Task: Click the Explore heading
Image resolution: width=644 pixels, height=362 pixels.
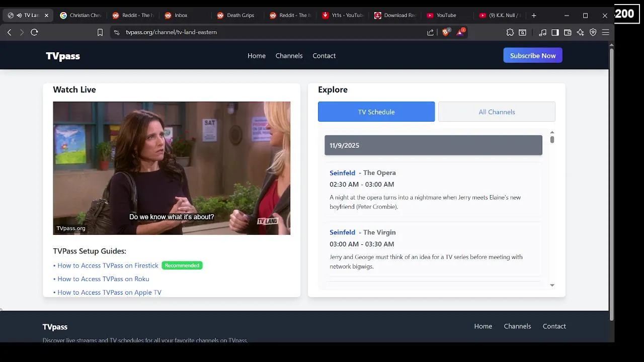Action: pos(333,89)
